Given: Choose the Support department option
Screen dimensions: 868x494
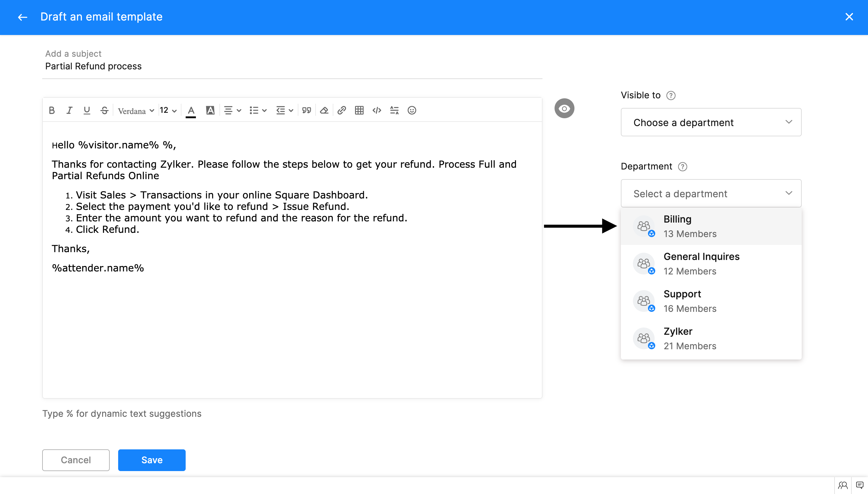Looking at the screenshot, I should tap(711, 301).
